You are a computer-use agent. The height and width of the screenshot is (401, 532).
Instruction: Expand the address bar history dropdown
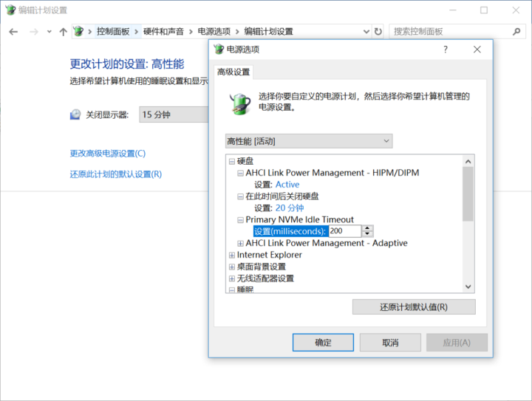(366, 32)
